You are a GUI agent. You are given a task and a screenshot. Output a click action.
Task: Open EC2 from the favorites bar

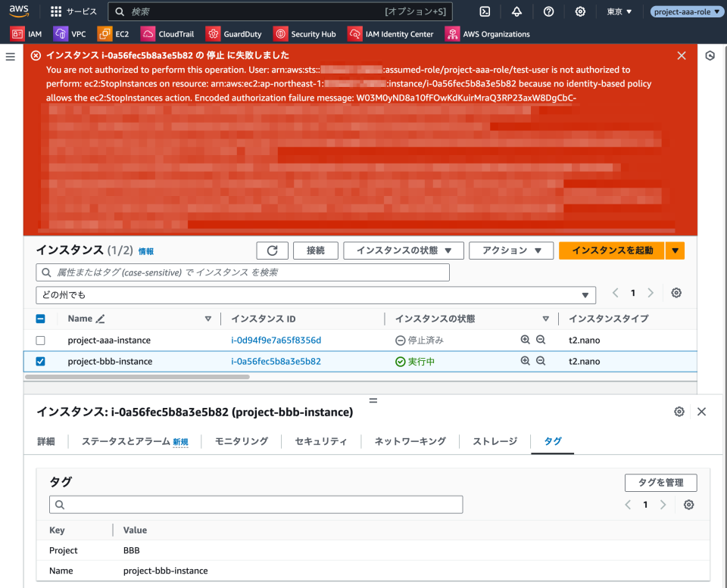click(x=115, y=33)
